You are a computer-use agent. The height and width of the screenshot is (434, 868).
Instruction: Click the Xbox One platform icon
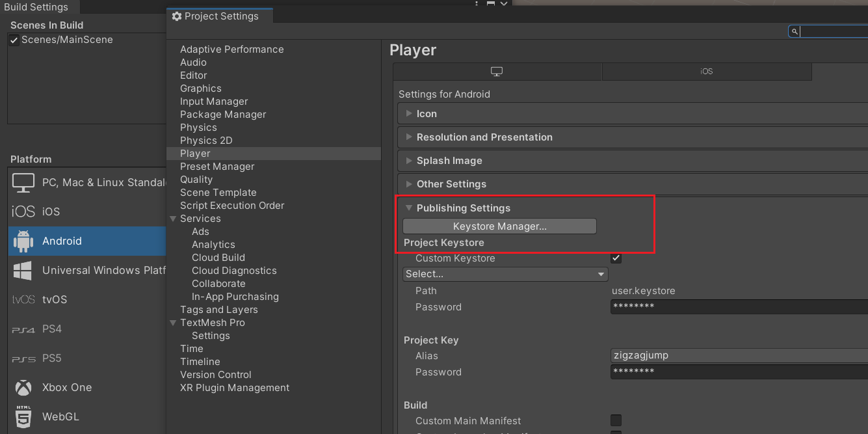(x=23, y=388)
